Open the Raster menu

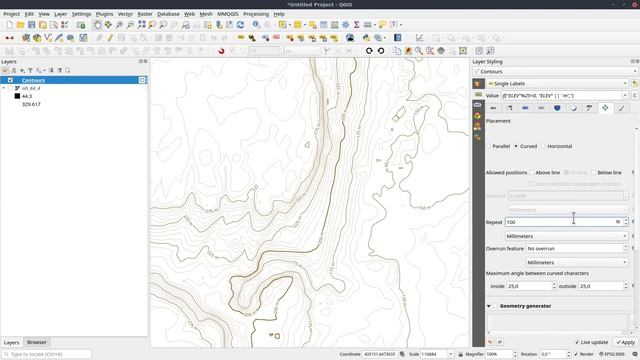pyautogui.click(x=145, y=14)
